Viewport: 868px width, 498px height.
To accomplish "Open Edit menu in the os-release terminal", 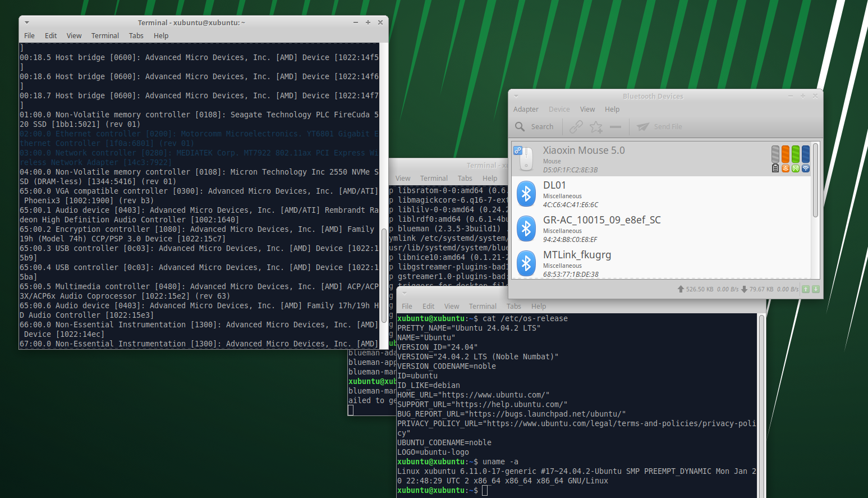I will [429, 307].
